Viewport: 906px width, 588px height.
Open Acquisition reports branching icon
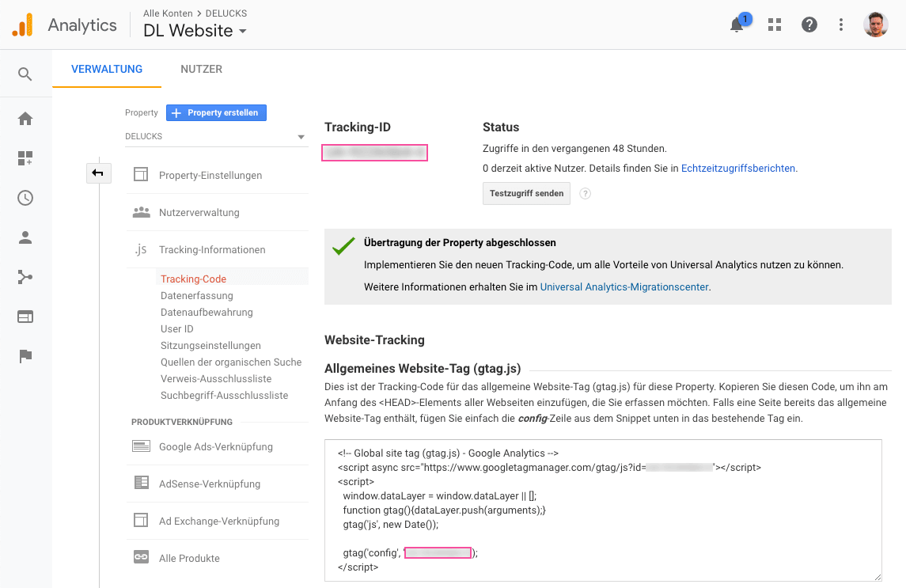(x=25, y=277)
